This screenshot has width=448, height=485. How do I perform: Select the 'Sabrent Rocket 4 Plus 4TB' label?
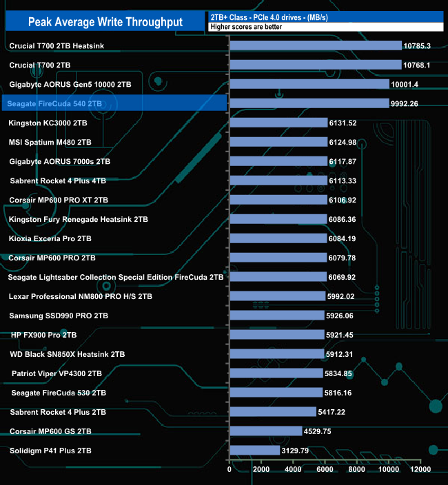pyautogui.click(x=58, y=180)
